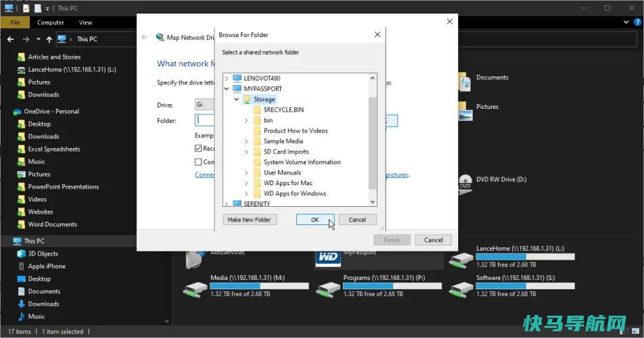Select Articles and Stories in sidebar
Screen dimensions: 644x338
[x=54, y=57]
